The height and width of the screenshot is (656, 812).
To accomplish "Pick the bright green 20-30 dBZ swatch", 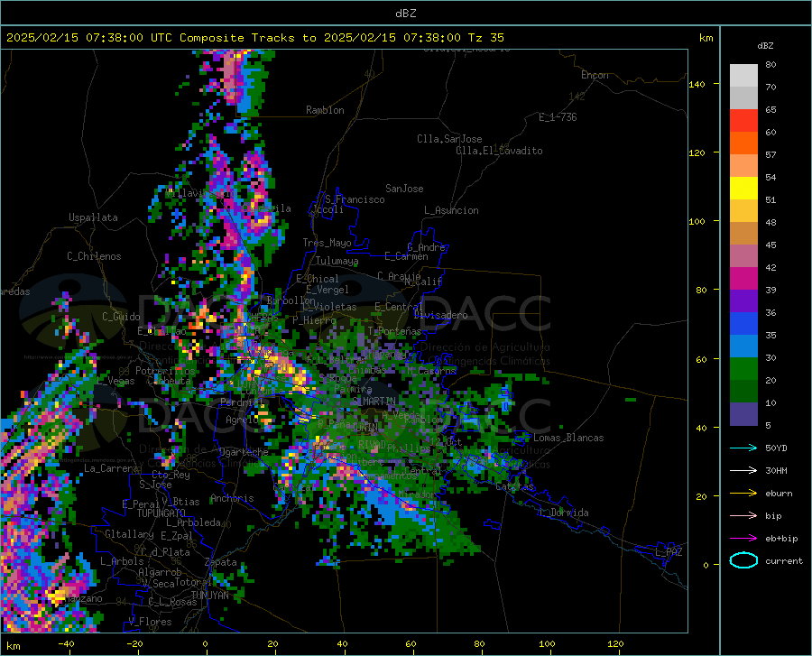I will [x=743, y=369].
